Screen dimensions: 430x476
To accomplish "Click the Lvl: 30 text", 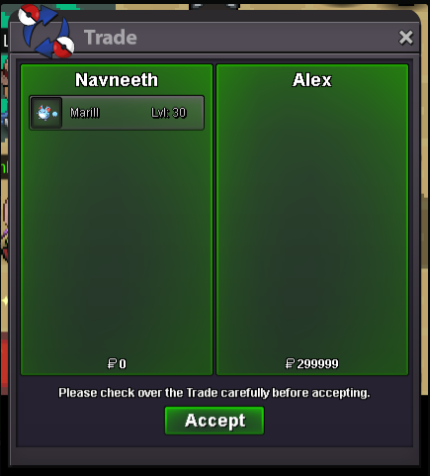I will coord(169,113).
